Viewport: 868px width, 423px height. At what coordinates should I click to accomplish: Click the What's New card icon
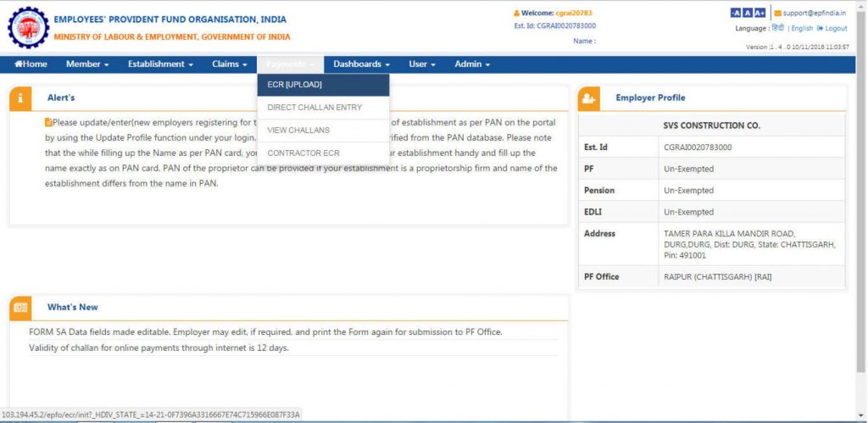(20, 307)
